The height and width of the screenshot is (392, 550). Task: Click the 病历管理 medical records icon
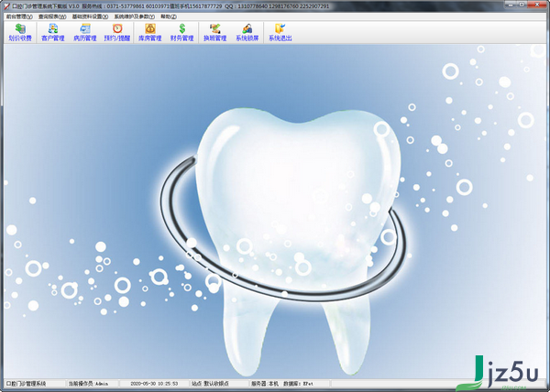click(84, 33)
